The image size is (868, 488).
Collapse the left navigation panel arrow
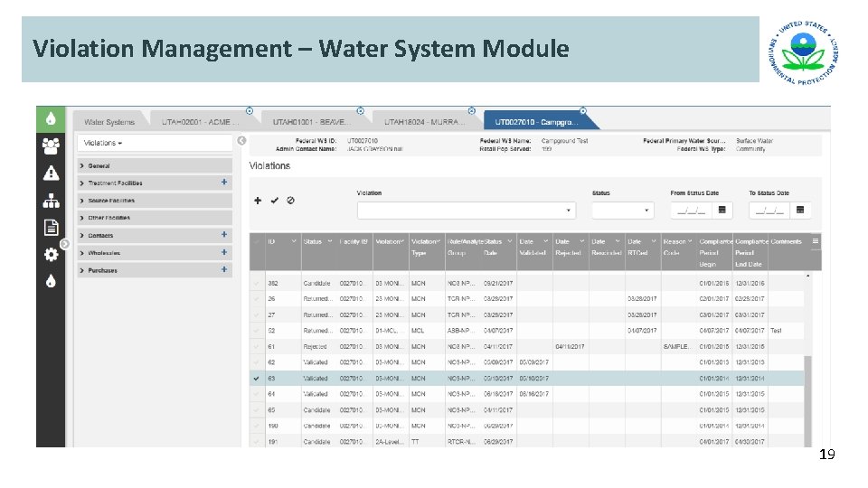coord(241,141)
